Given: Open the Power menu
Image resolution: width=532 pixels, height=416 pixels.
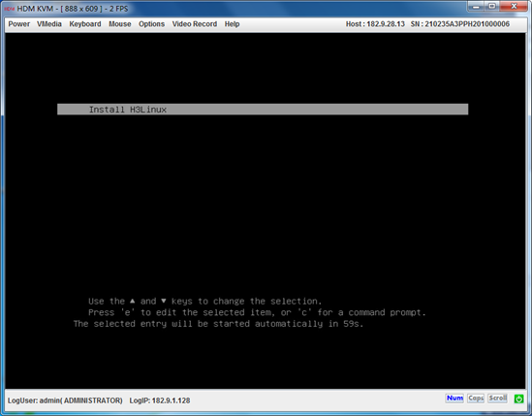Looking at the screenshot, I should tap(19, 24).
